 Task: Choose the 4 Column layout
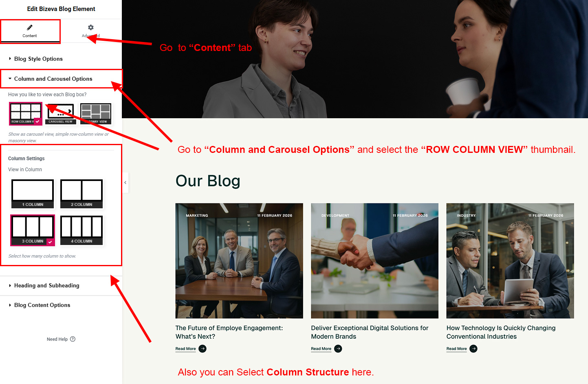81,230
